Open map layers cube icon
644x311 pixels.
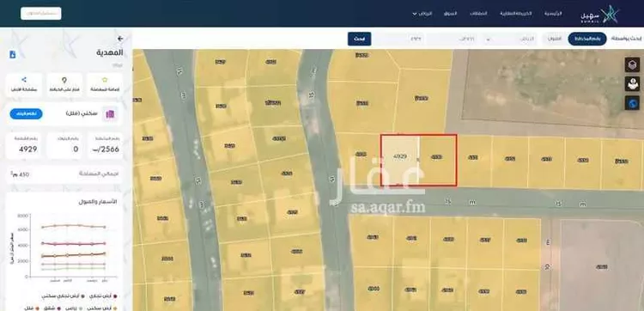pos(632,65)
